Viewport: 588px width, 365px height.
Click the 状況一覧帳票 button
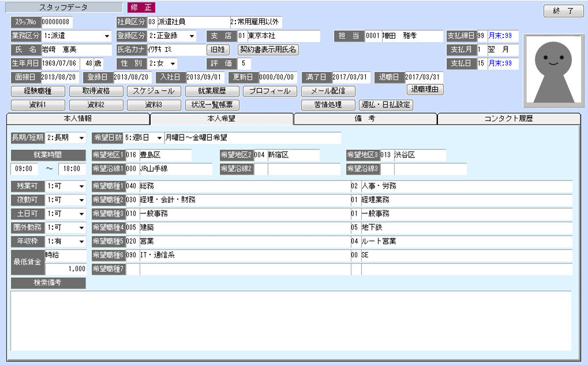[x=212, y=105]
